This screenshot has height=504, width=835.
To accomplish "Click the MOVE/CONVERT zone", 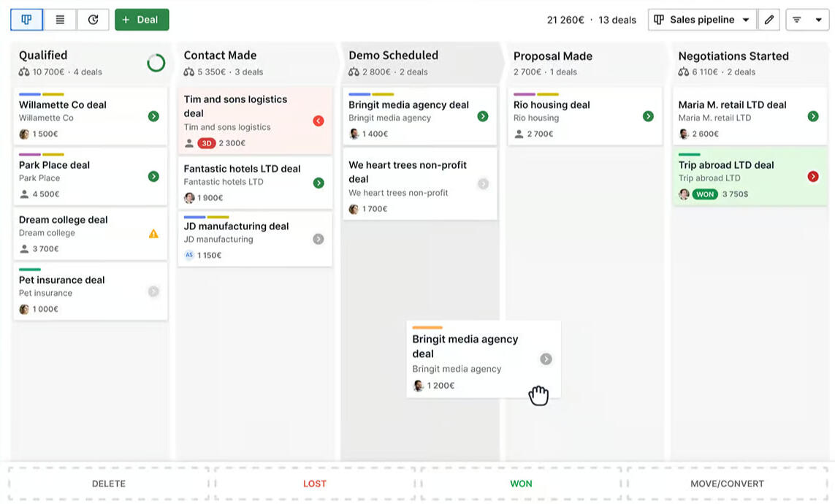I will 728,484.
